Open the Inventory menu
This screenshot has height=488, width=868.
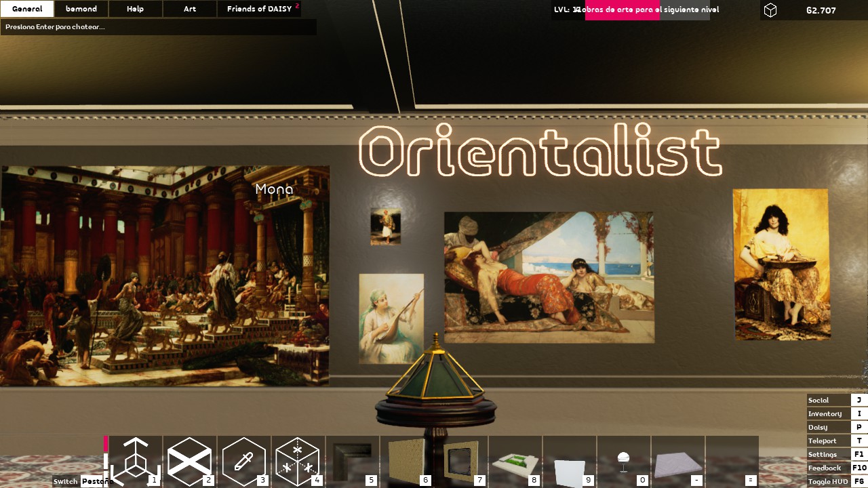837,413
